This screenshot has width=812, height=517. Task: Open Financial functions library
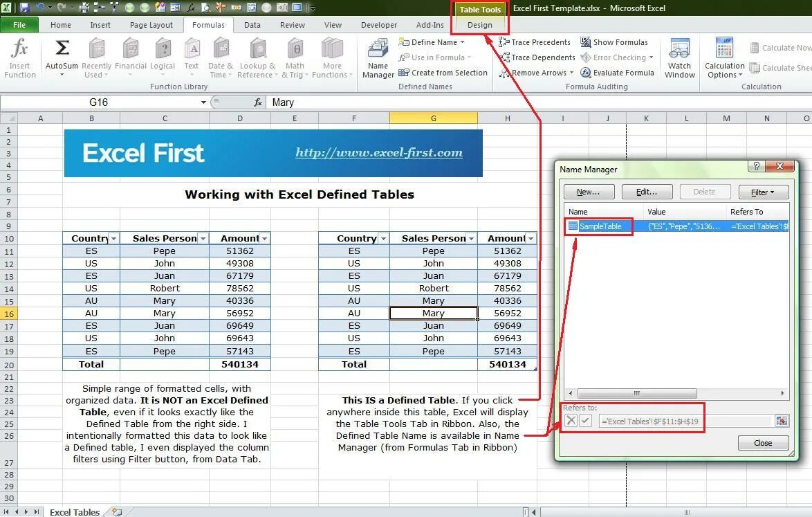point(131,58)
